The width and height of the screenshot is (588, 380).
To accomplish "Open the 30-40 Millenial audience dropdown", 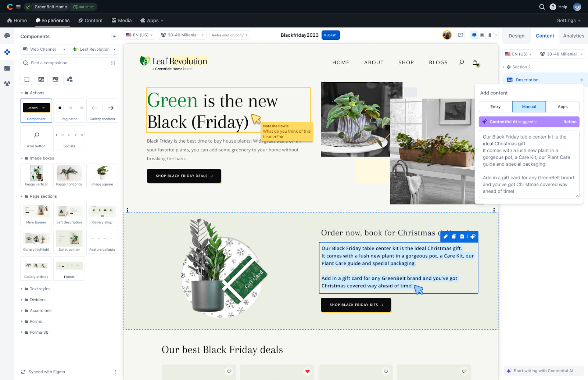I will (182, 35).
